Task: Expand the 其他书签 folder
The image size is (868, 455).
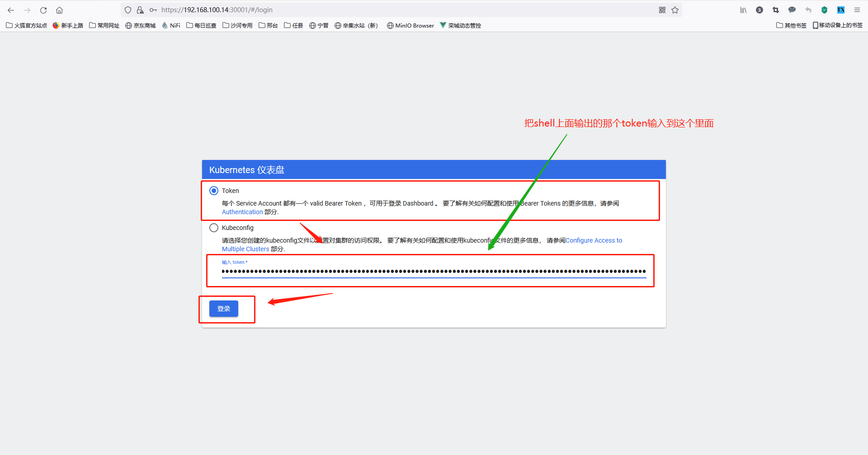Action: [x=792, y=25]
